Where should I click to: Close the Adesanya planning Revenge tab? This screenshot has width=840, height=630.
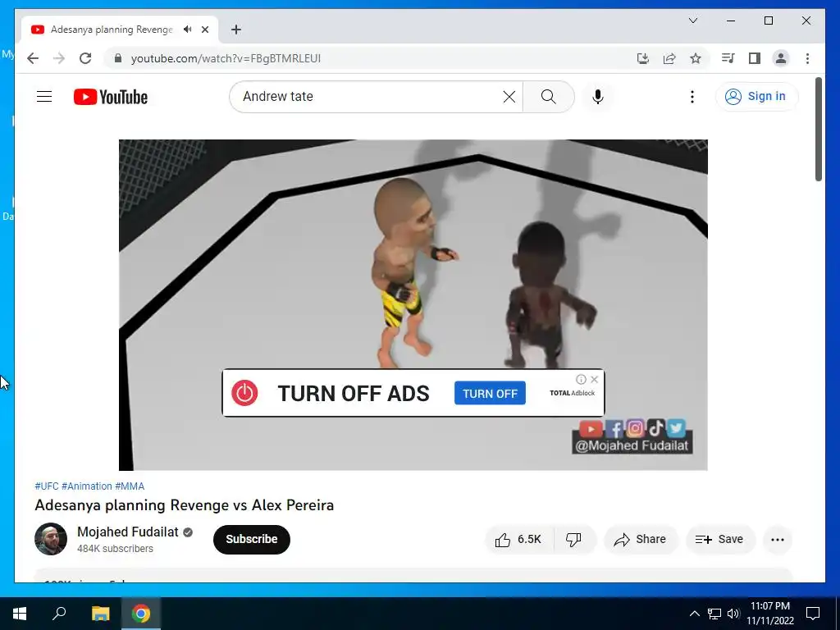point(204,30)
